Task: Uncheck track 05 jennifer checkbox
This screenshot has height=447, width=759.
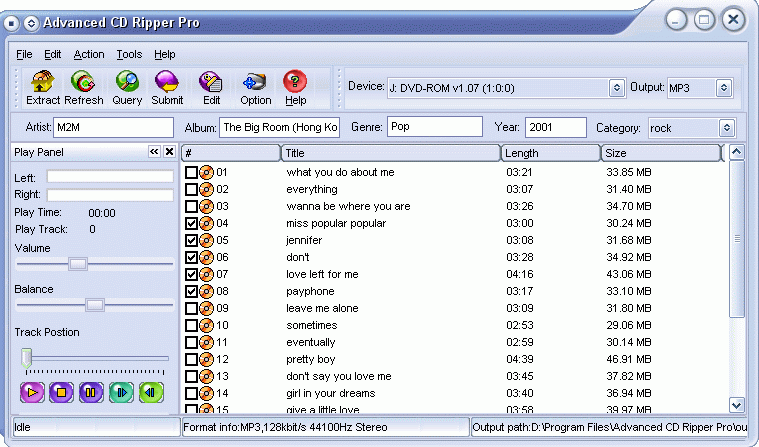Action: 191,240
